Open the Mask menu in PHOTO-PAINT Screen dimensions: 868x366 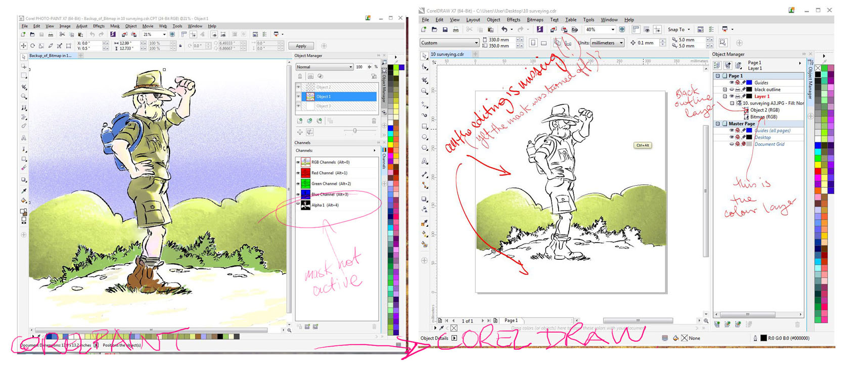coord(115,26)
